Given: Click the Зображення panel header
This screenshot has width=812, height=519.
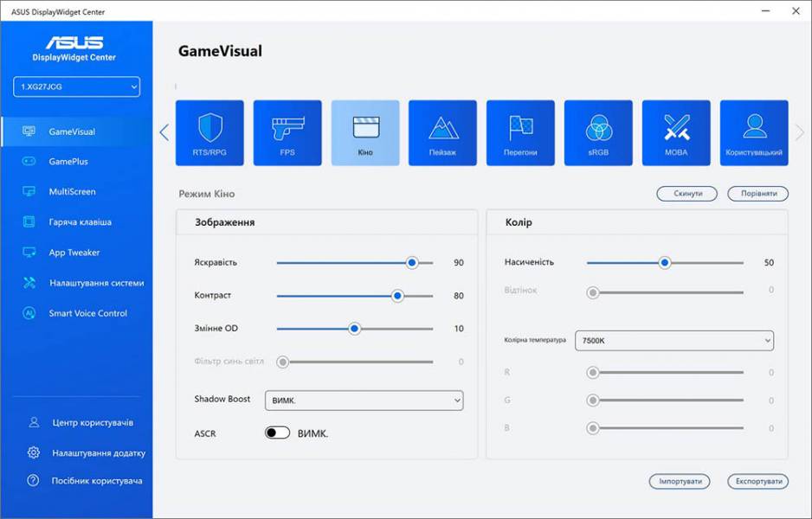Looking at the screenshot, I should 326,222.
